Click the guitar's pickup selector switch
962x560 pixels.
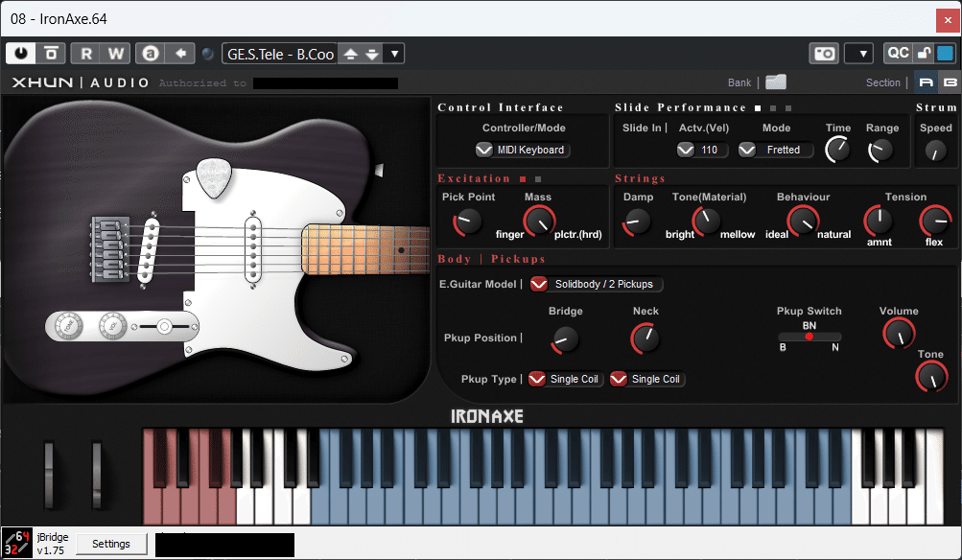click(164, 326)
